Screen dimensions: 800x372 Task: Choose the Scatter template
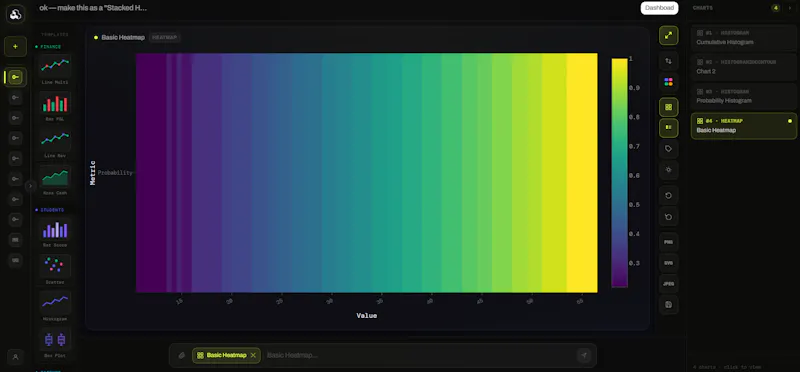55,269
